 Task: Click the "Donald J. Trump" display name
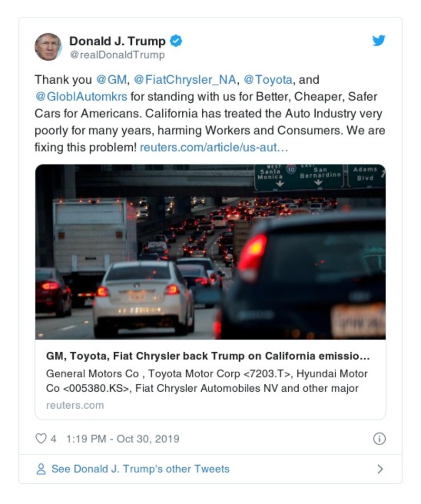click(x=118, y=41)
